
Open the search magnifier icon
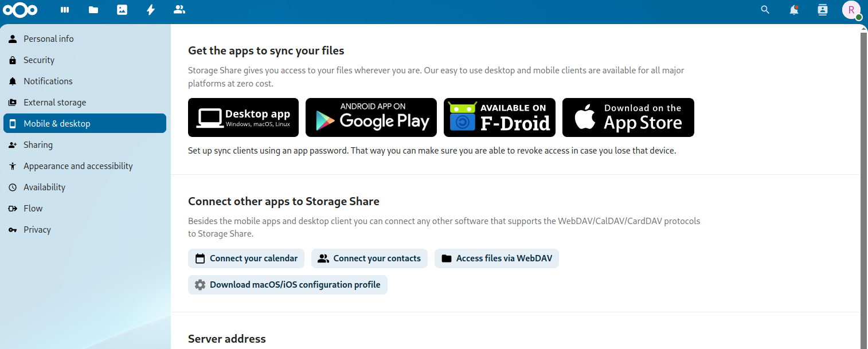(x=765, y=10)
